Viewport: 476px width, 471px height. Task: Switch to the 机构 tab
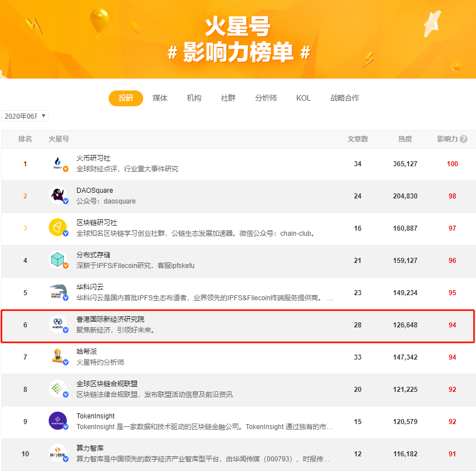coord(194,98)
